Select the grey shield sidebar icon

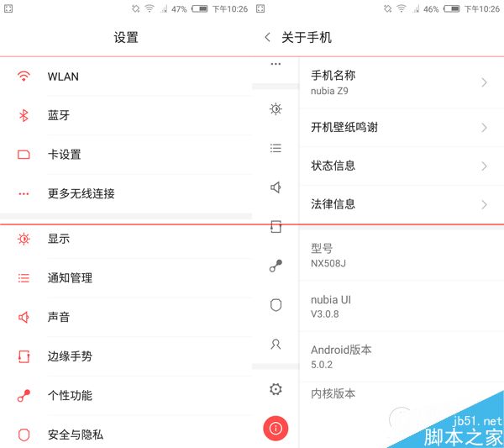pos(276,305)
